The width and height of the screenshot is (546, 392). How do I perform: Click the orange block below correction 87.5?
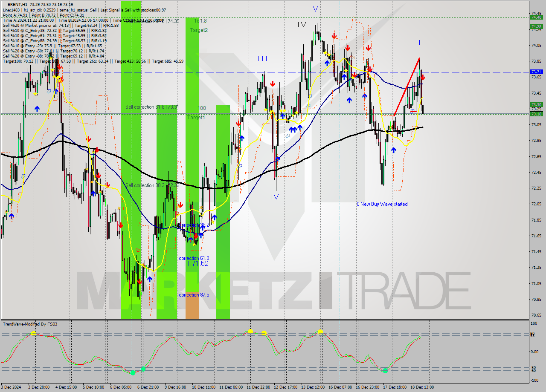pos(192,306)
